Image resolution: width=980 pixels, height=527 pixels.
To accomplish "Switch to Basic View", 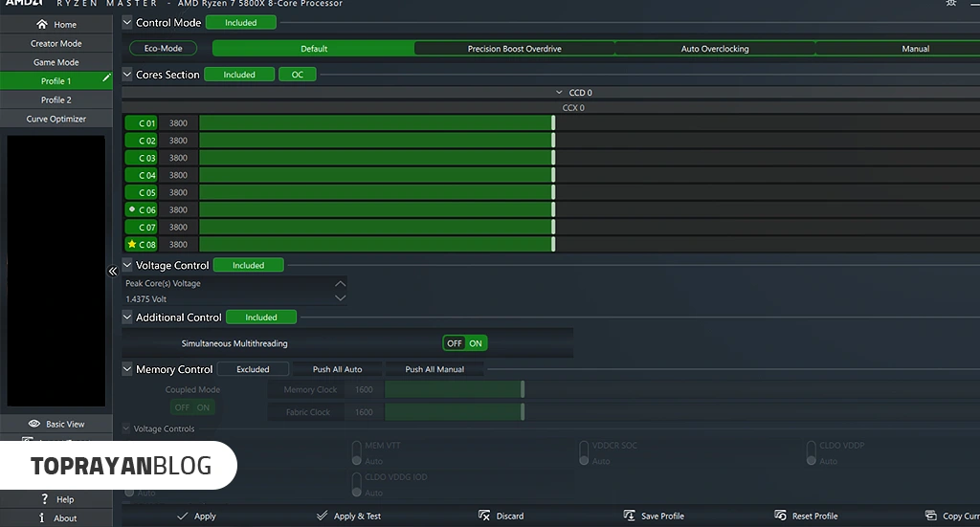I will (56, 424).
